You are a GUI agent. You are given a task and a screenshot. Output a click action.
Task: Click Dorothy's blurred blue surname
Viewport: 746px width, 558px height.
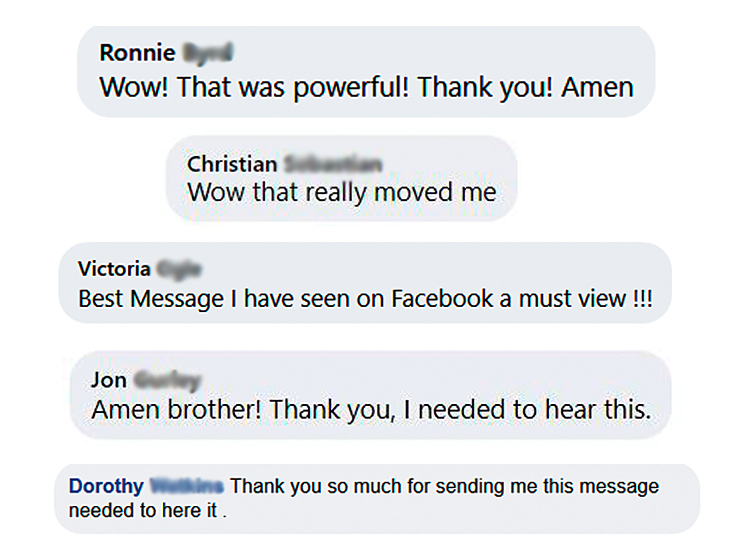186,487
